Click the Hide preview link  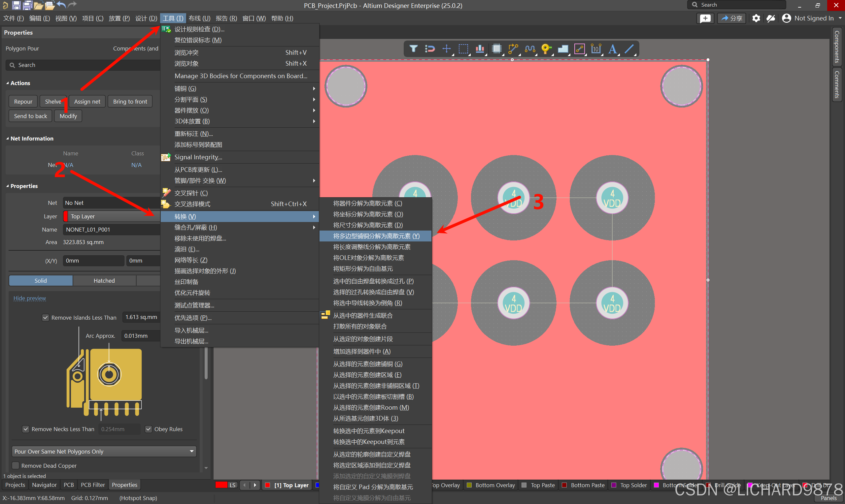pyautogui.click(x=30, y=298)
